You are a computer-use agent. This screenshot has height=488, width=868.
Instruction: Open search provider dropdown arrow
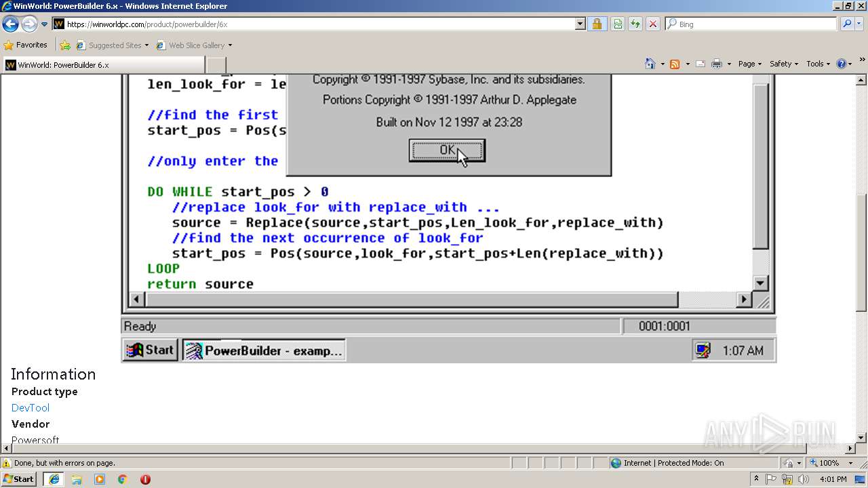pyautogui.click(x=860, y=24)
